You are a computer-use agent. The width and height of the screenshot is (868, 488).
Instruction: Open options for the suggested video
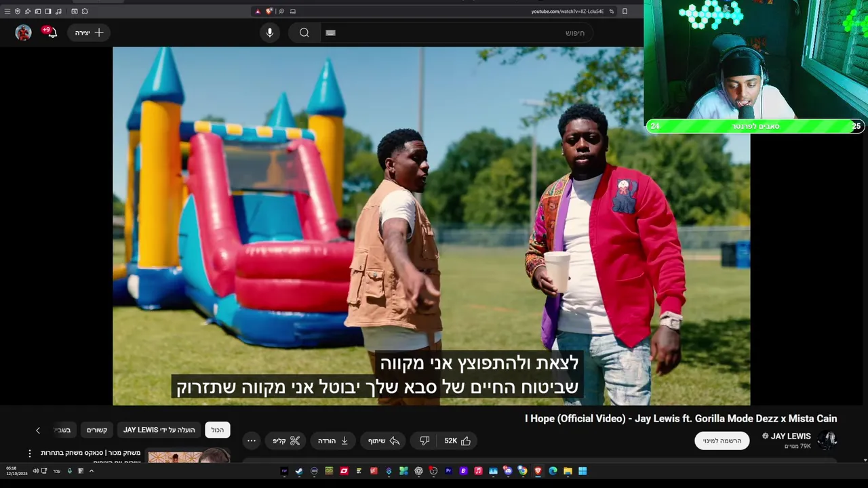tap(29, 453)
